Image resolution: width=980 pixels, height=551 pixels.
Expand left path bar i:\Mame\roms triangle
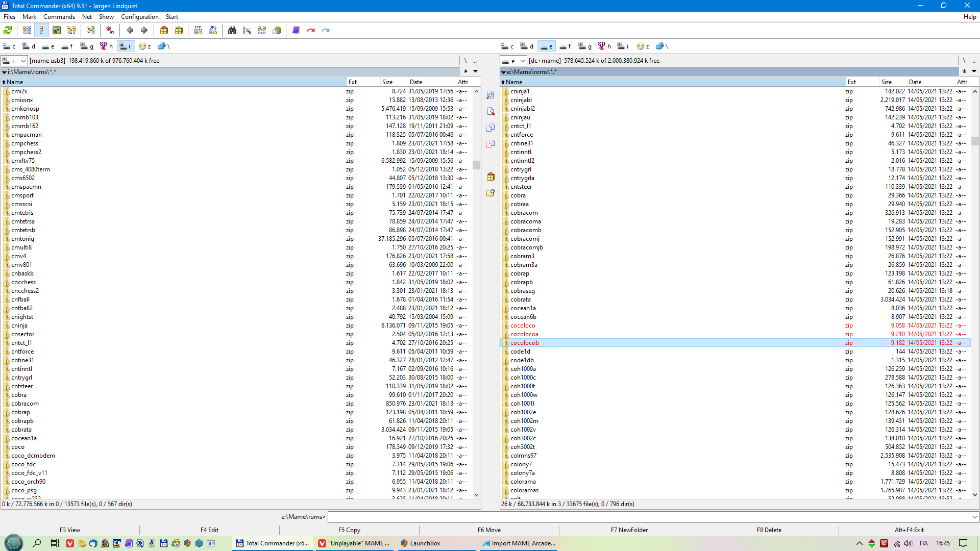[x=4, y=72]
